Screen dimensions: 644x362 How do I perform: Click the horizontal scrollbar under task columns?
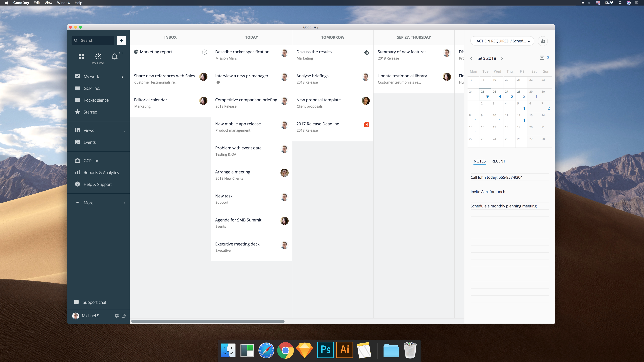point(208,321)
